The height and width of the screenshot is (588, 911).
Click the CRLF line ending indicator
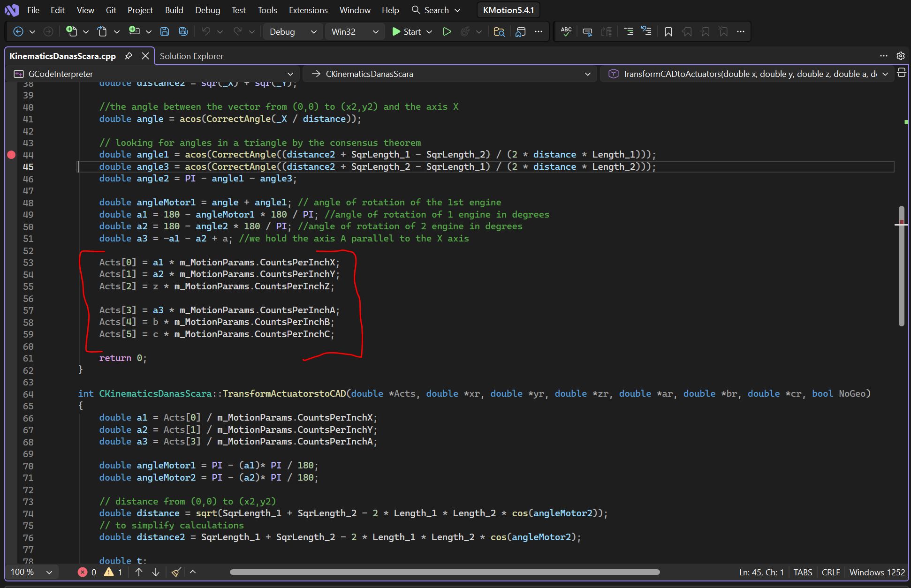point(830,572)
